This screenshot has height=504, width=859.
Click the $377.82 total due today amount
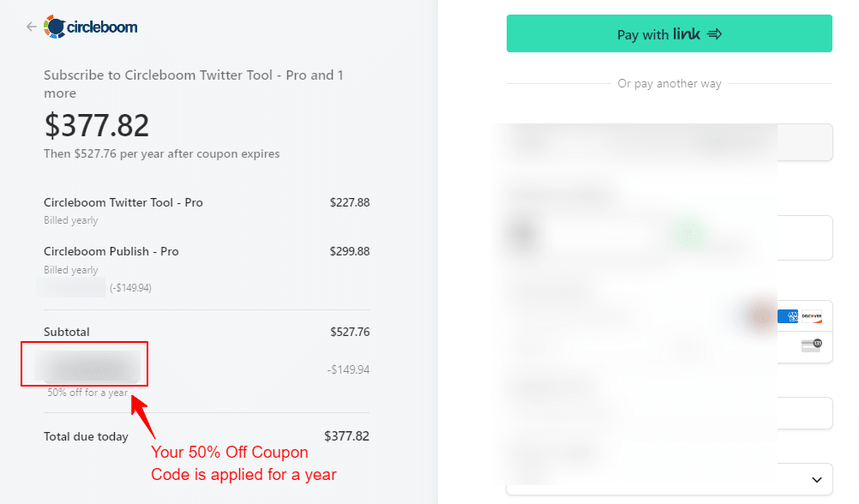click(x=346, y=436)
